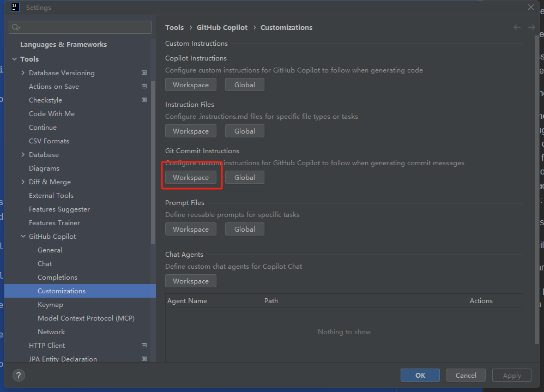
Task: Open Workspace Prompt Files
Action: pyautogui.click(x=191, y=230)
